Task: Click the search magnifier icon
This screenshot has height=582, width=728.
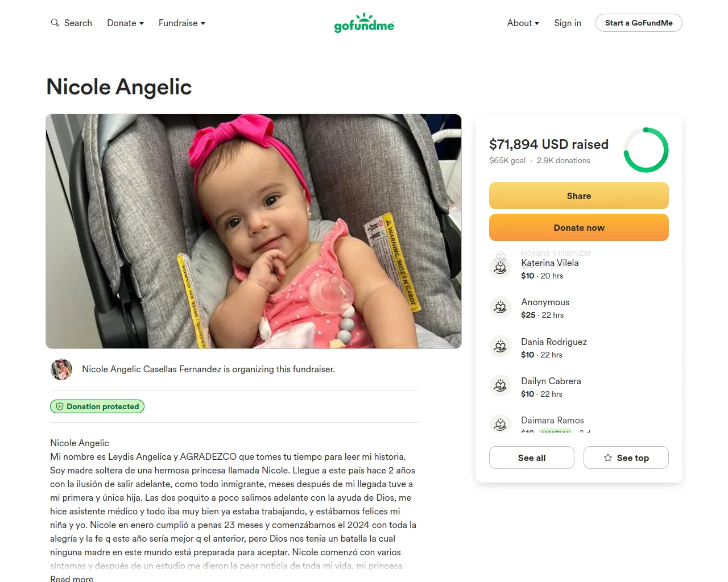Action: click(55, 23)
